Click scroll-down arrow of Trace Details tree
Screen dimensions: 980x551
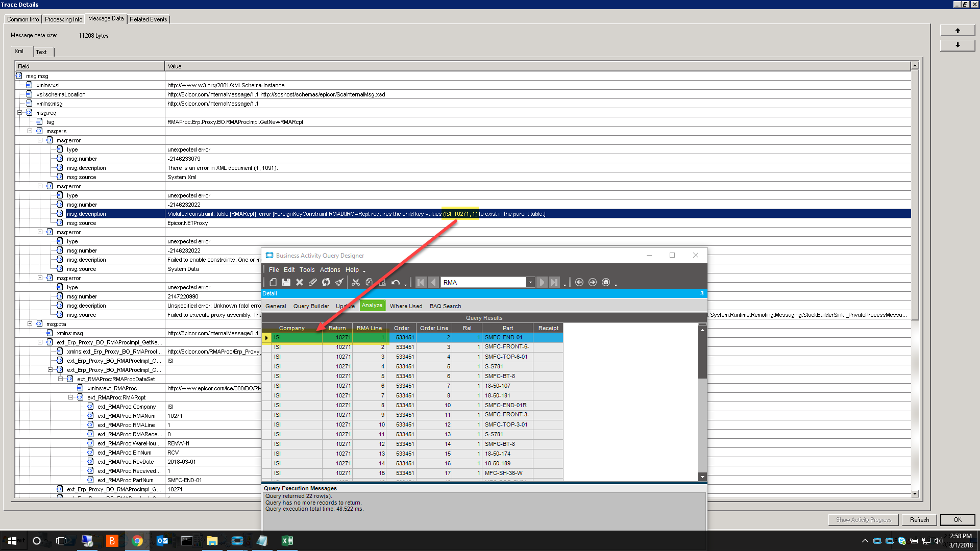coord(915,494)
